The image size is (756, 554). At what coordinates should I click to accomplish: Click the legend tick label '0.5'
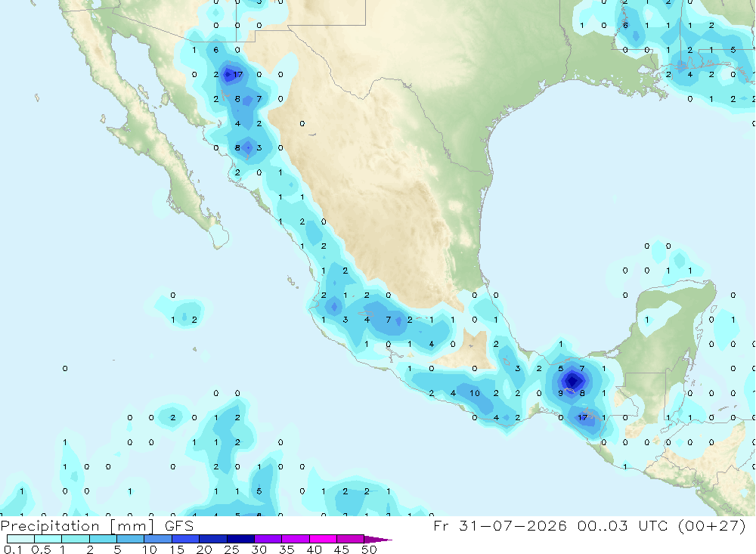tap(41, 549)
